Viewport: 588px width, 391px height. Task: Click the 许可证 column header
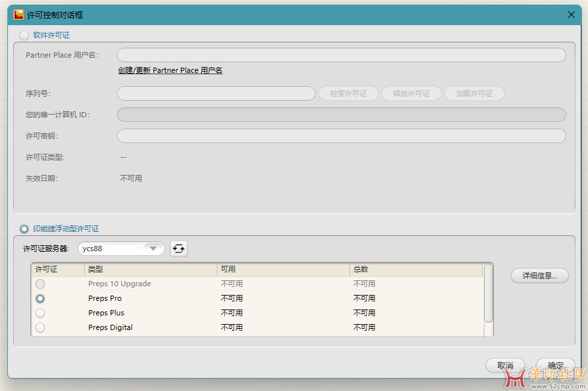point(58,270)
